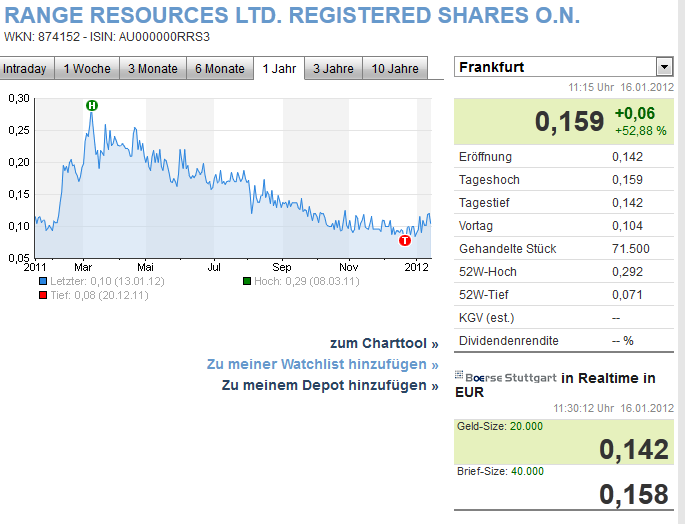Open the Frankfurt exchange dropdown arrow

click(664, 67)
